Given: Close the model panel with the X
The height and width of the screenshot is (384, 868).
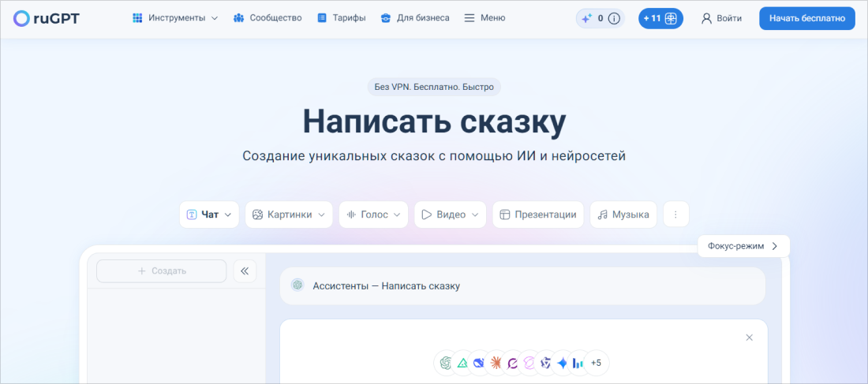Looking at the screenshot, I should (749, 337).
